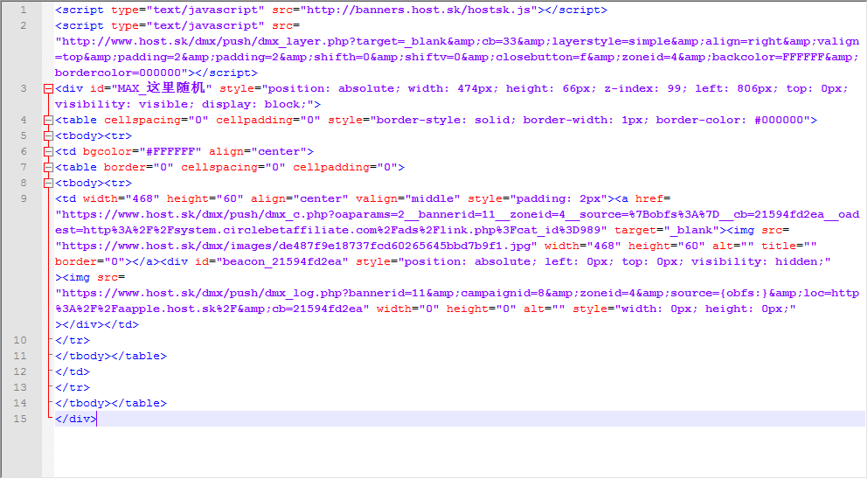Collapse the tbody fold on line 5
This screenshot has height=479, width=868.
tap(48, 135)
